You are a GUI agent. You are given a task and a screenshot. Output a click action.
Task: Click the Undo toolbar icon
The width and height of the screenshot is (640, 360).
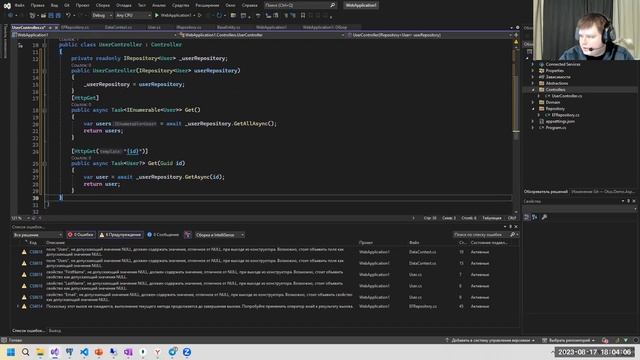pos(68,15)
